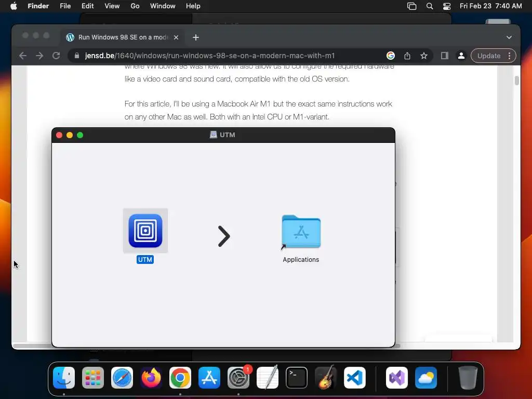Click the Applications folder shortcut icon

pos(301,232)
